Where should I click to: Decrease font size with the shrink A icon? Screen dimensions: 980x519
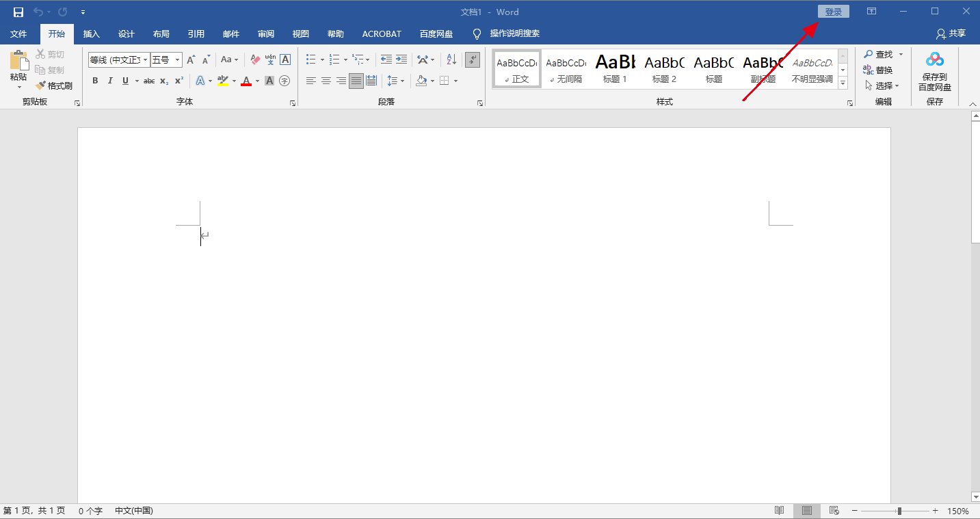coord(206,60)
